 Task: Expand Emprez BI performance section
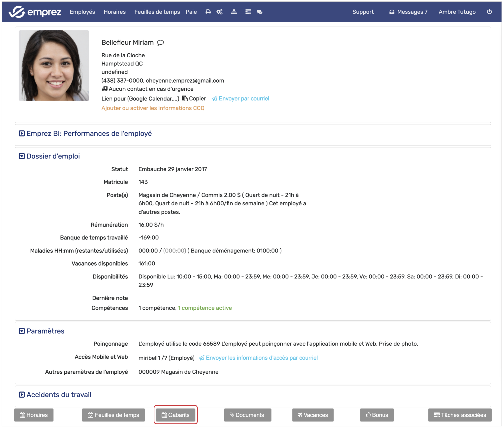coord(22,133)
